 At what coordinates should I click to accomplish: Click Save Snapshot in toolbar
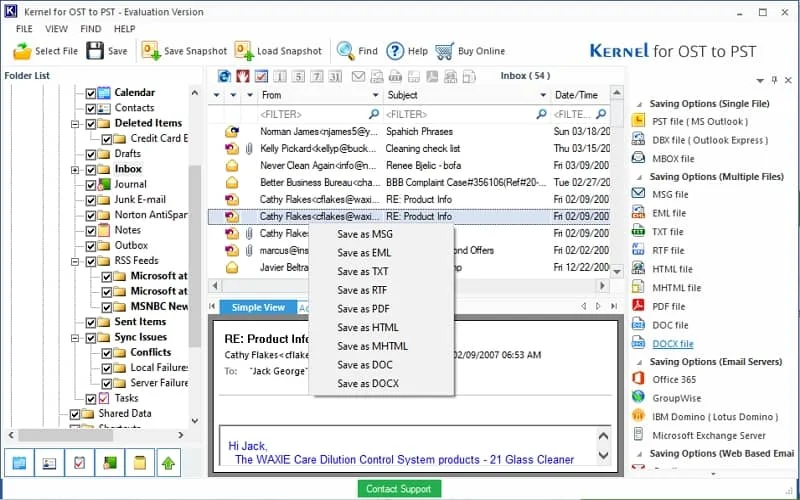(x=184, y=51)
